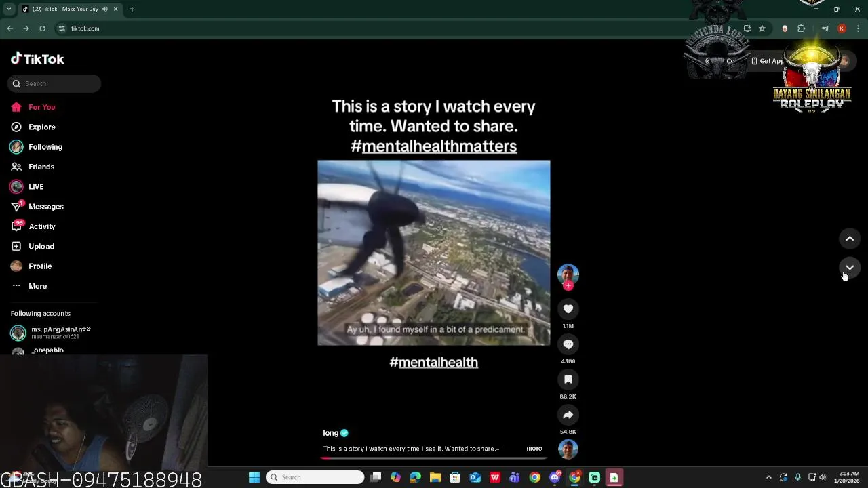Open Task View on the taskbar

[376, 477]
